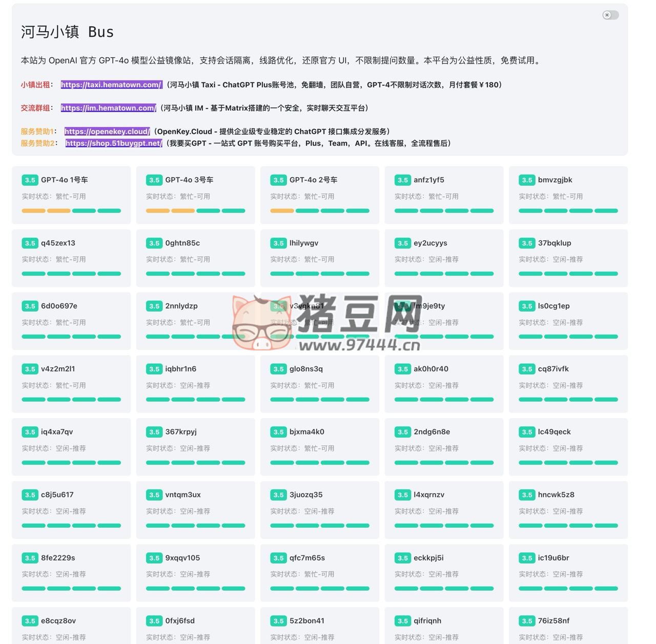This screenshot has width=656, height=644.
Task: Click a green status bar segment on 37bqklup
Action: pyautogui.click(x=530, y=273)
